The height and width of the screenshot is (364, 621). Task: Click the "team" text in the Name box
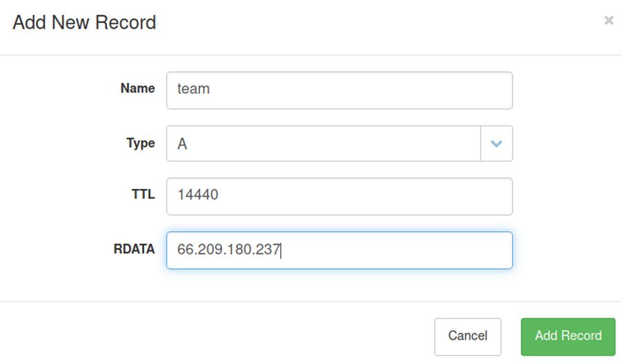click(x=193, y=89)
